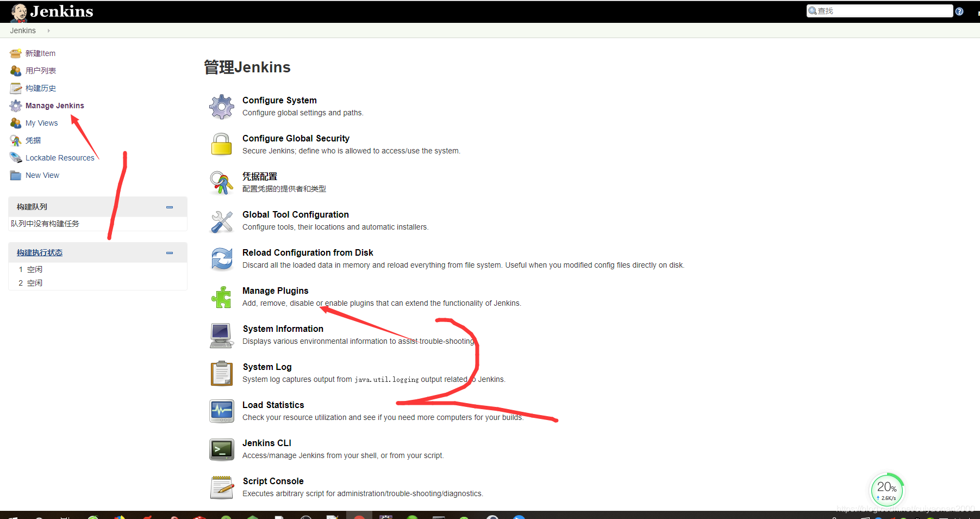Click the Global Tool Configuration wrench icon
This screenshot has width=980, height=519.
click(222, 221)
